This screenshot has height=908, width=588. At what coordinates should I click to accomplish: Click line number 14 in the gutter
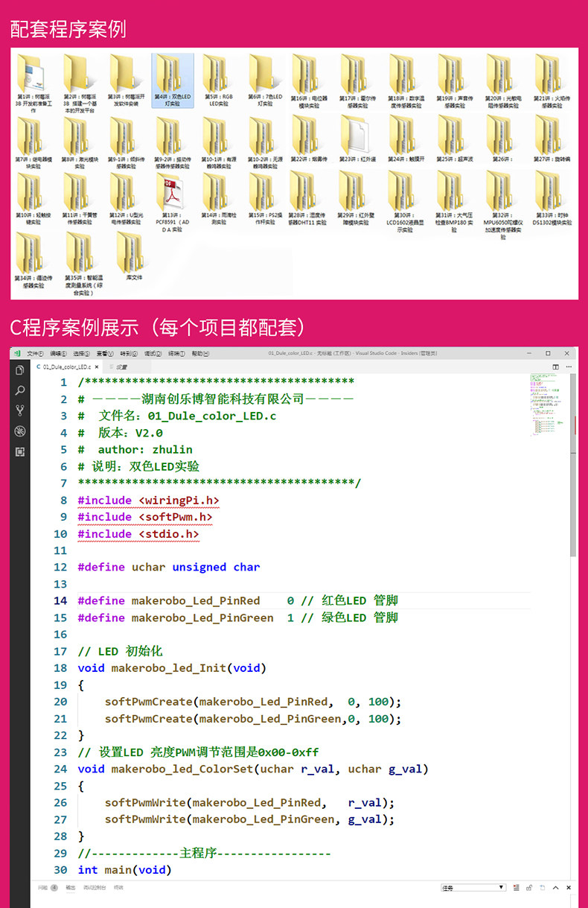(x=60, y=600)
